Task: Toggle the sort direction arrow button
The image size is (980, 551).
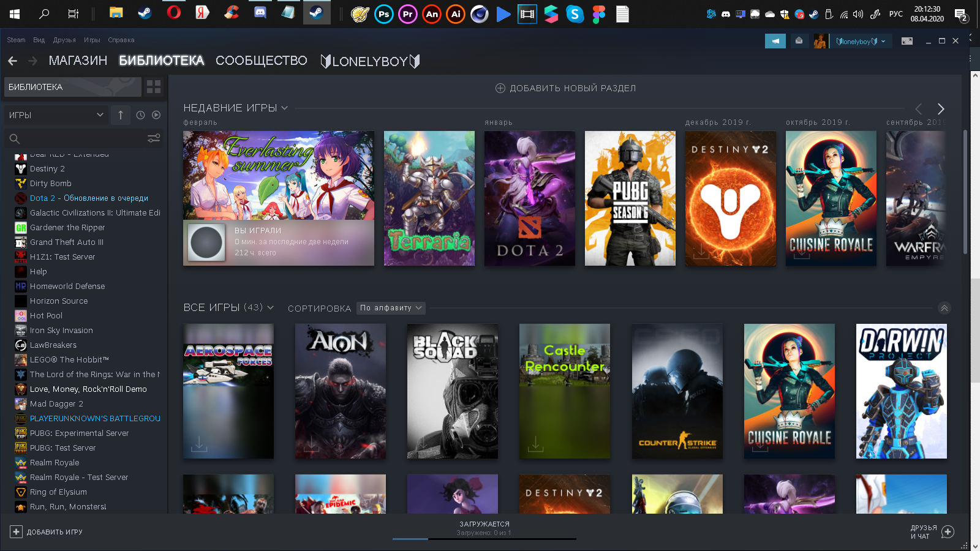Action: tap(121, 115)
